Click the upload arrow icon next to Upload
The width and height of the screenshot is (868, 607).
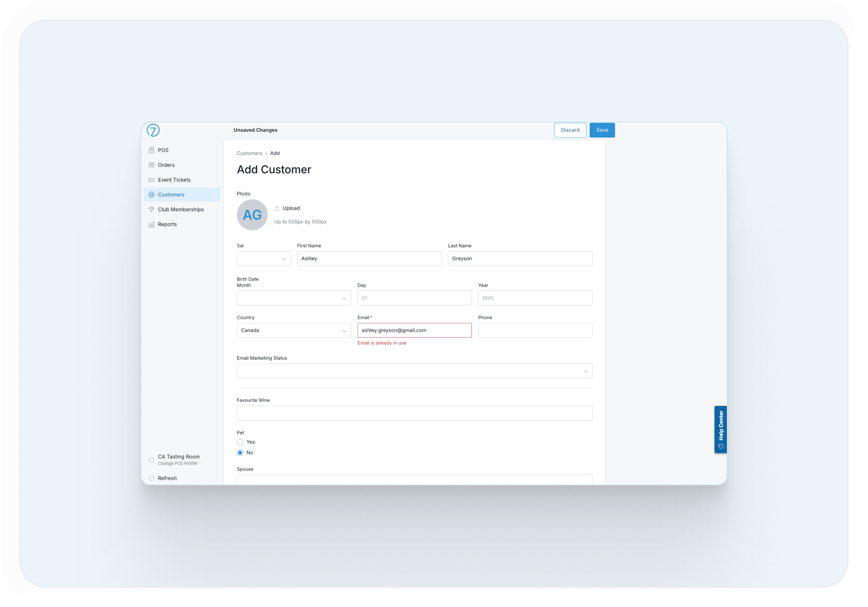click(x=277, y=208)
